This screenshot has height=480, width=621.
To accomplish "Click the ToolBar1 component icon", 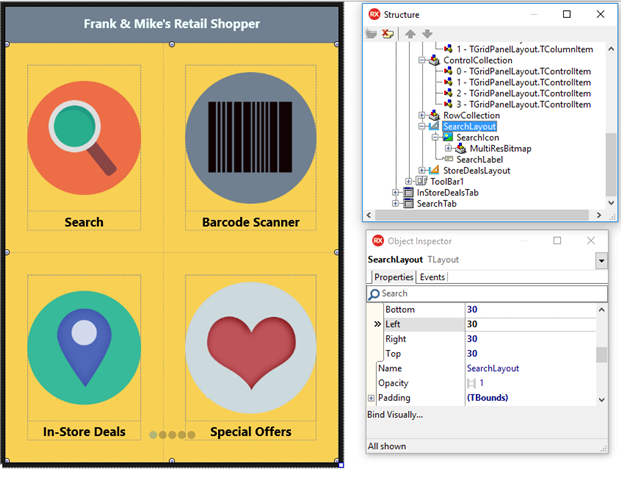I will coord(421,181).
